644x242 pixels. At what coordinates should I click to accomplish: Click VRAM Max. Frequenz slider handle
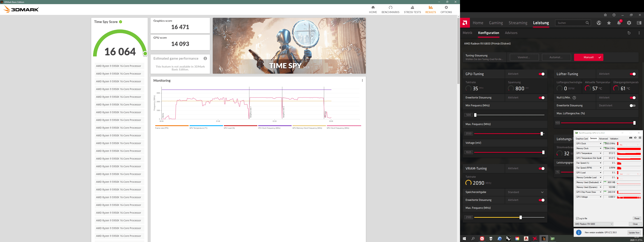521,218
